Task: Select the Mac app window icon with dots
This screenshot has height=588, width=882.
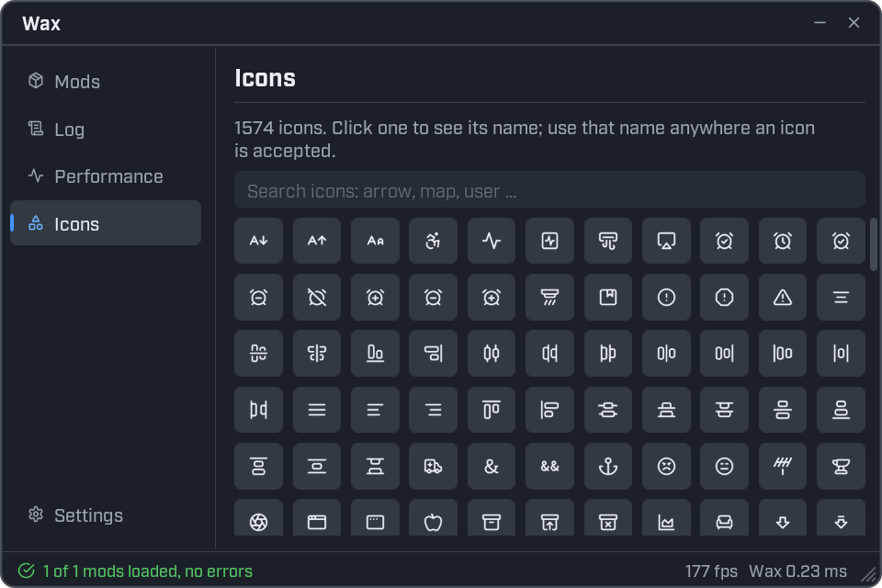Action: (x=375, y=517)
